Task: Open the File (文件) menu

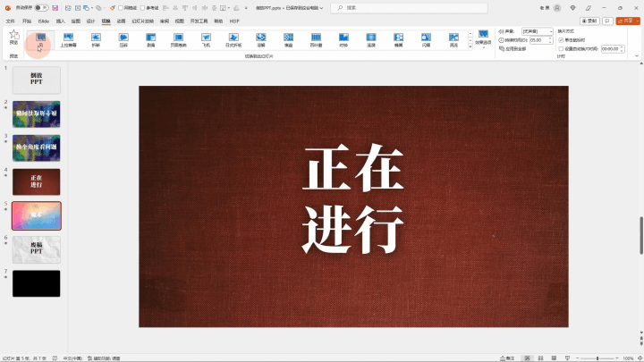Action: [x=10, y=21]
